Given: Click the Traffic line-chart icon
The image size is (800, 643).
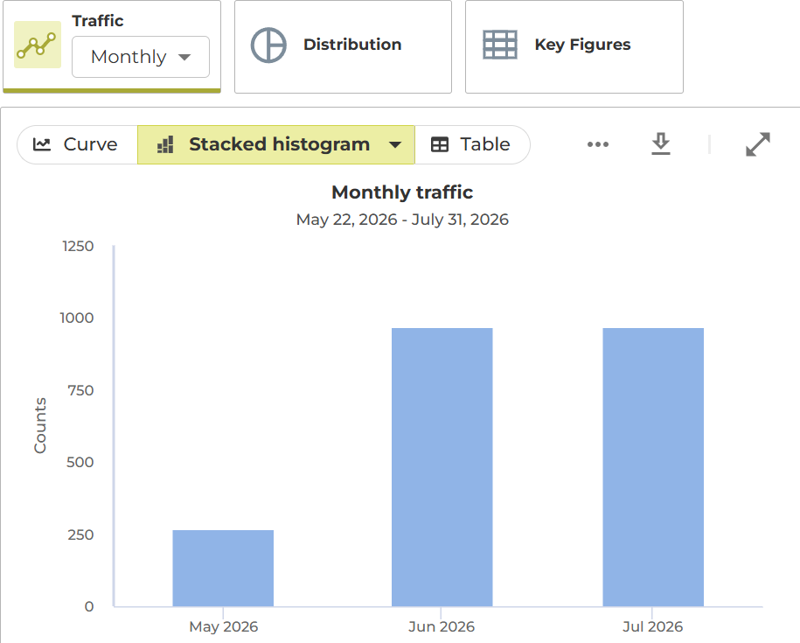Looking at the screenshot, I should 37,44.
